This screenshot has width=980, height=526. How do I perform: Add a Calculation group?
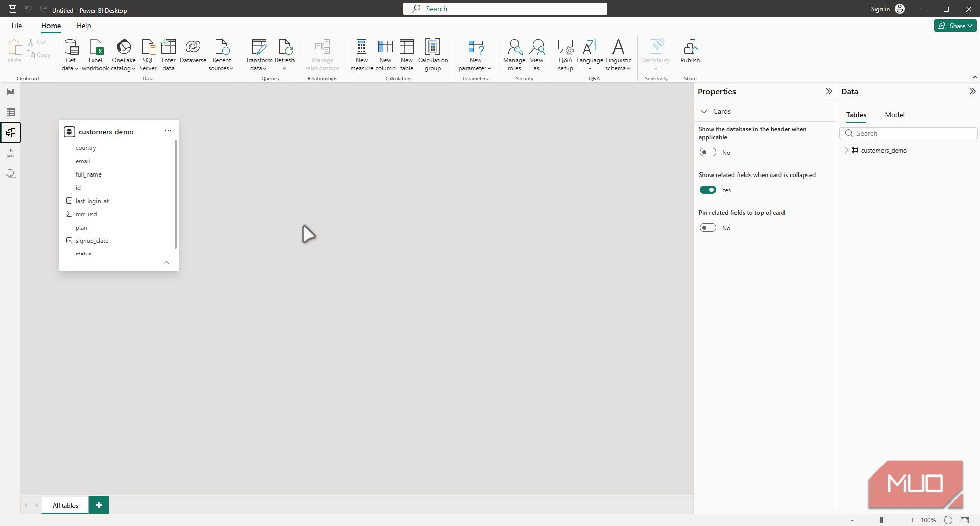(x=433, y=55)
